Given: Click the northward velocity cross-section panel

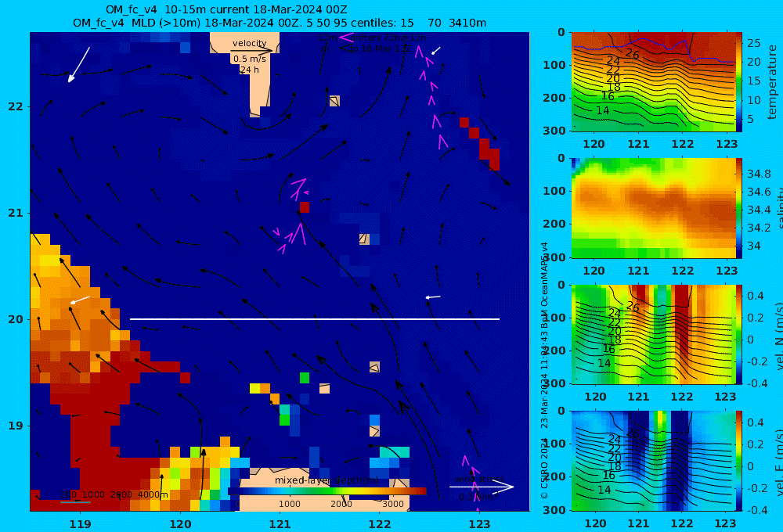Looking at the screenshot, I should click(654, 334).
